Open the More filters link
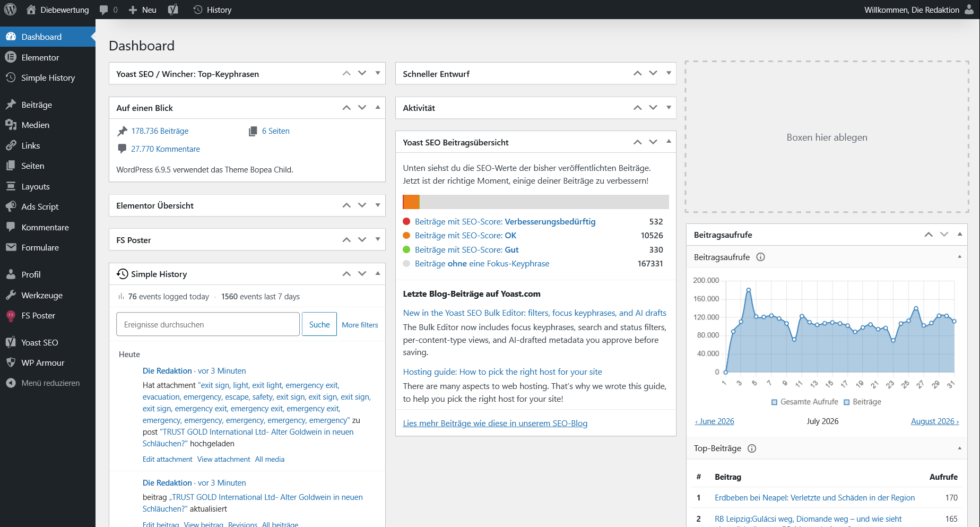The height and width of the screenshot is (527, 980). point(360,325)
